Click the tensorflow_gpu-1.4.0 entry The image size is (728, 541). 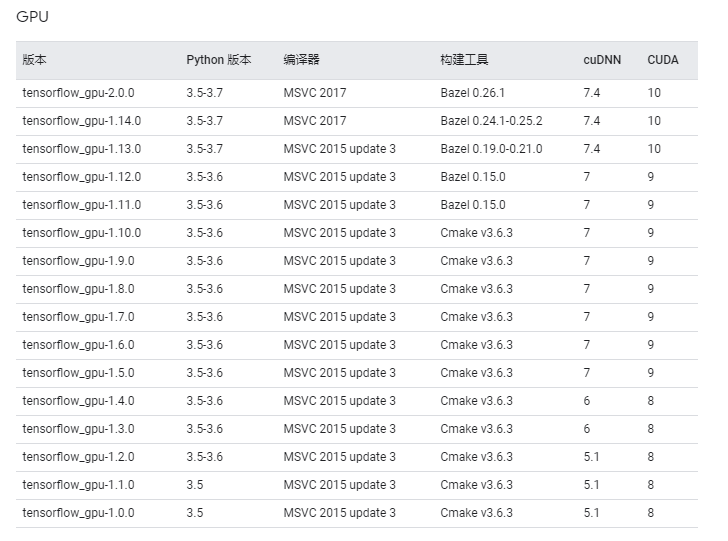tap(78, 401)
